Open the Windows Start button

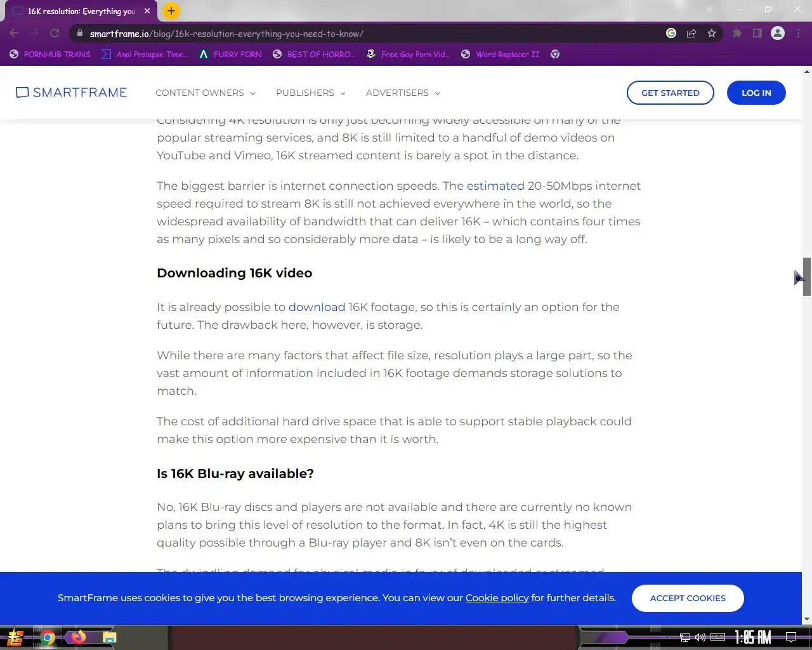tap(15, 637)
